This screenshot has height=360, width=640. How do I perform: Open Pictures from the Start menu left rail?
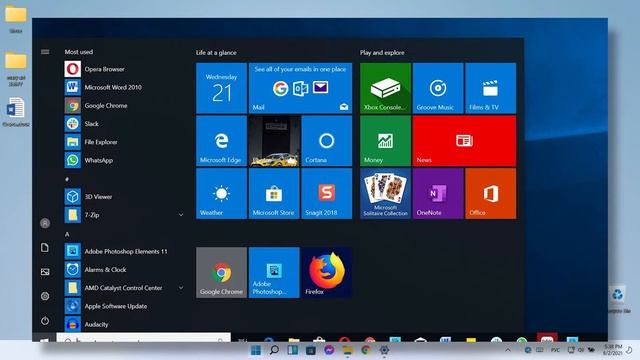click(45, 272)
